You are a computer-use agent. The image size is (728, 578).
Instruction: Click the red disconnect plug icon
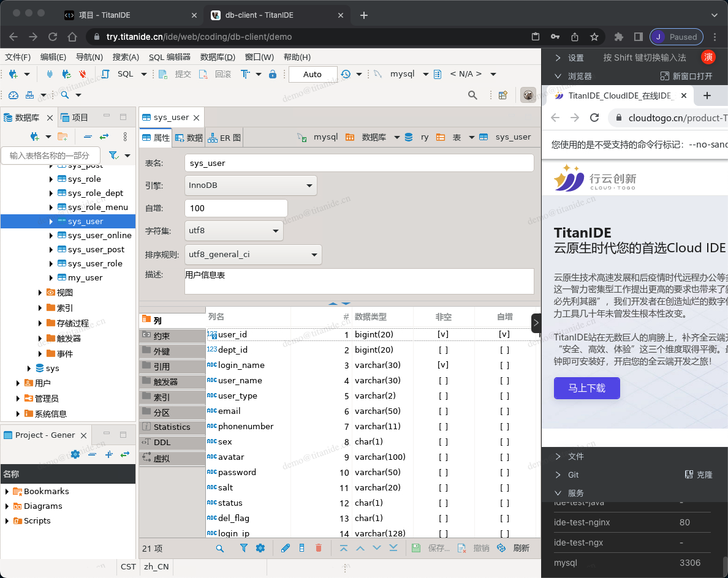pyautogui.click(x=82, y=74)
